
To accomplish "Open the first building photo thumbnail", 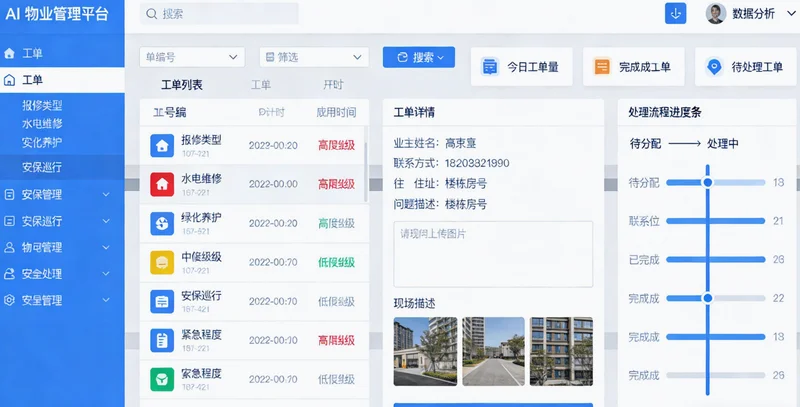I will [425, 351].
